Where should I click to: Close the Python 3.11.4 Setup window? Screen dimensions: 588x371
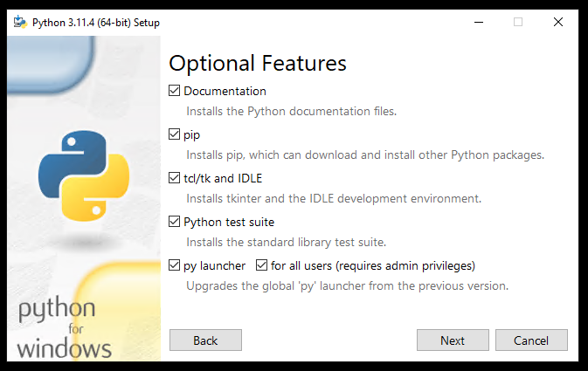coord(557,23)
